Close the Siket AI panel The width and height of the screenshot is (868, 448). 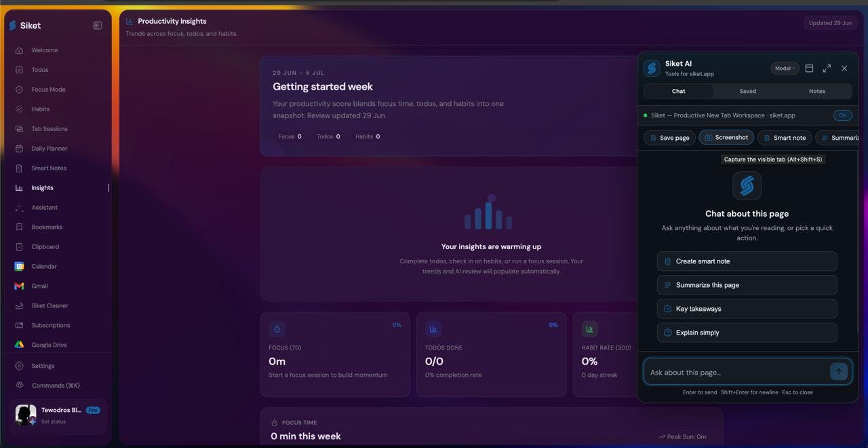844,69
